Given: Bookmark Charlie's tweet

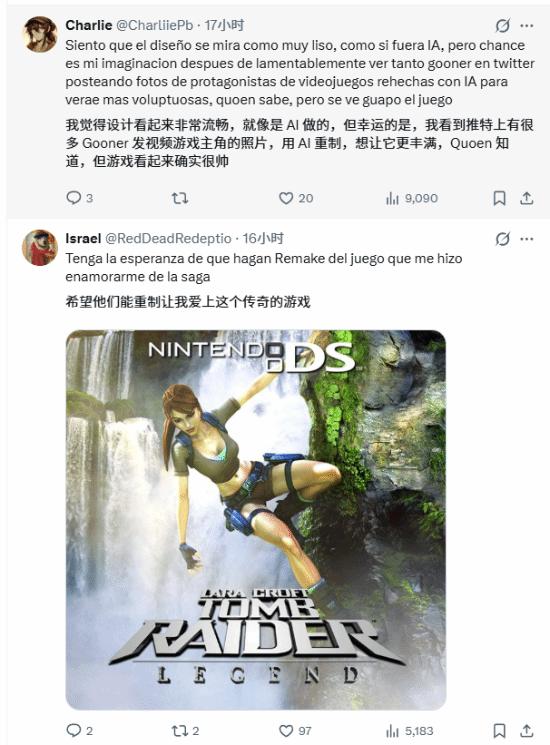Looking at the screenshot, I should (x=499, y=198).
